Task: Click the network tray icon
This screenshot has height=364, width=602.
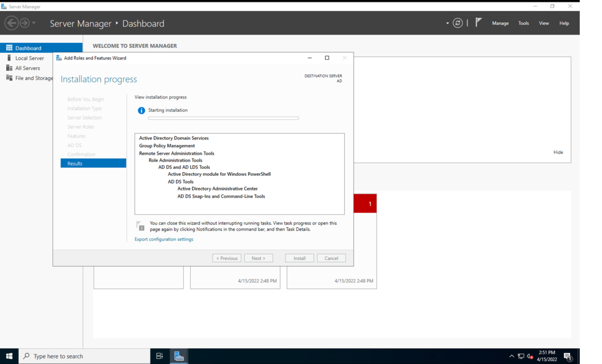Action: pos(521,356)
